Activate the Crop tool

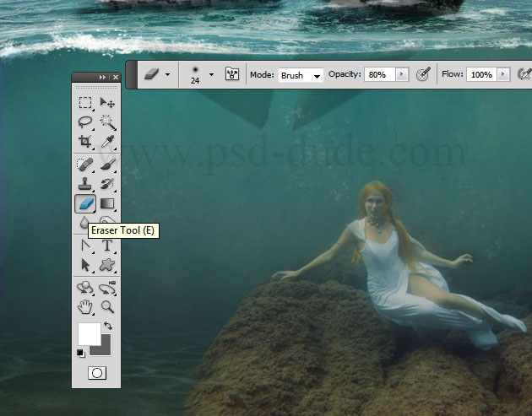click(86, 142)
